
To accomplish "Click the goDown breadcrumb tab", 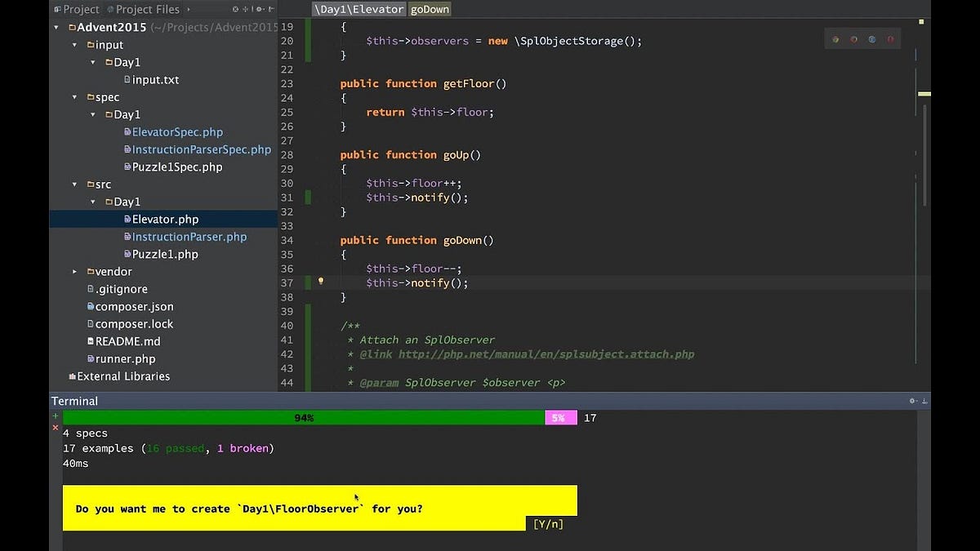I will tap(430, 9).
